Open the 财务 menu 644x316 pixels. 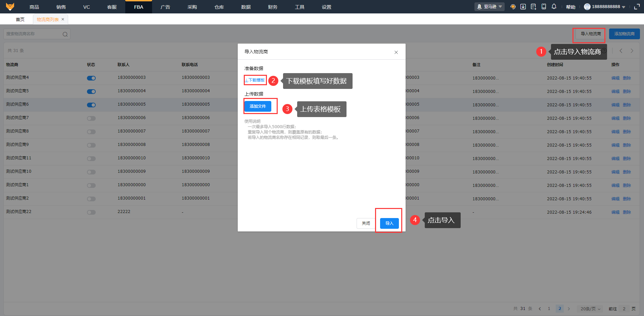(273, 7)
